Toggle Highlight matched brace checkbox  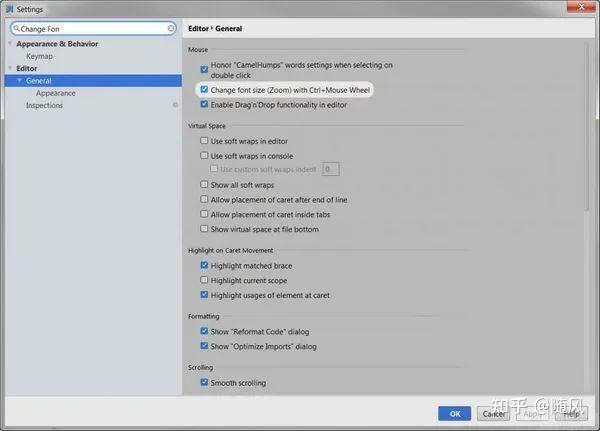[204, 265]
